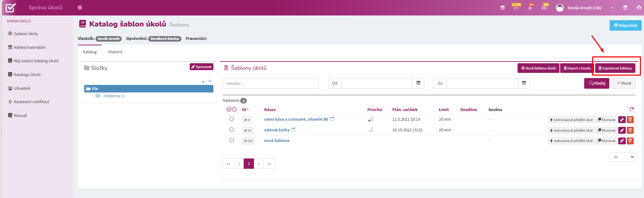Screen dimensions: 644x198
Task: Assign zalevat kytky via Jednorázově přidělit úkol
Action: 571,130
